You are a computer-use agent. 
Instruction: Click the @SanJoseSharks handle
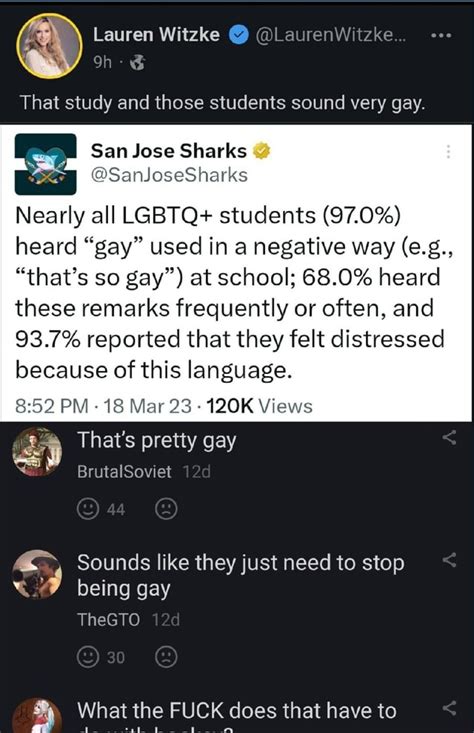[x=169, y=175]
